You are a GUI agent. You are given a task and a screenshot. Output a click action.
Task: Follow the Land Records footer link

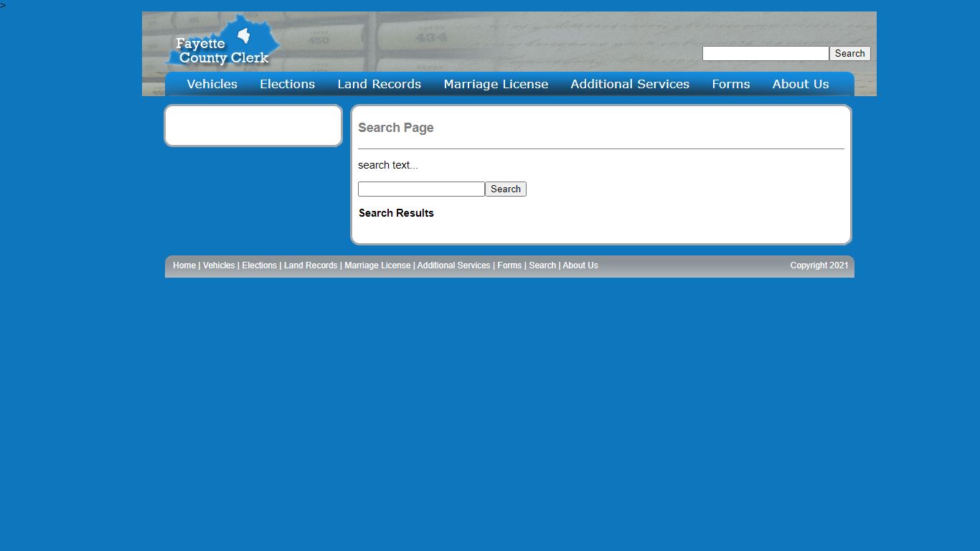[x=311, y=265]
